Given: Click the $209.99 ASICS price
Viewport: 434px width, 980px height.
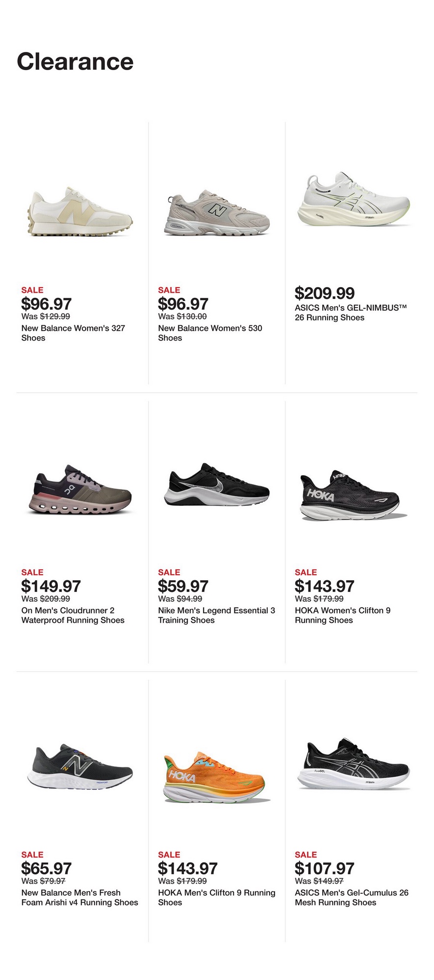Looking at the screenshot, I should 324,293.
